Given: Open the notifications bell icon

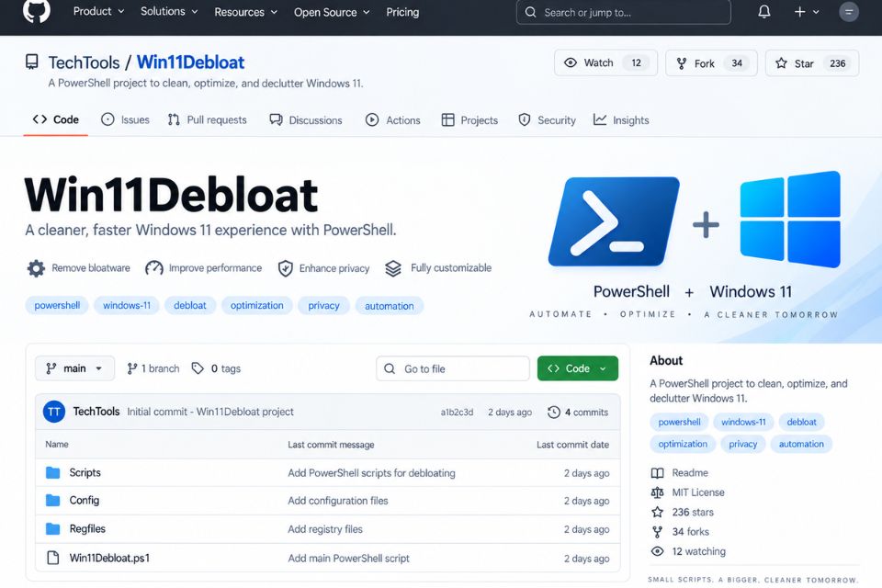Looking at the screenshot, I should 763,11.
